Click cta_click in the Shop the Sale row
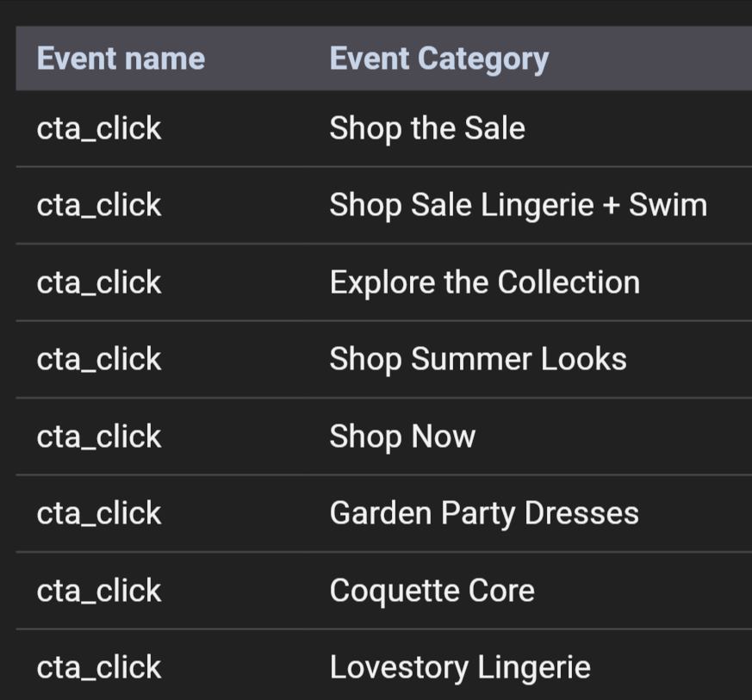Screen dimensions: 752x700 (99, 128)
